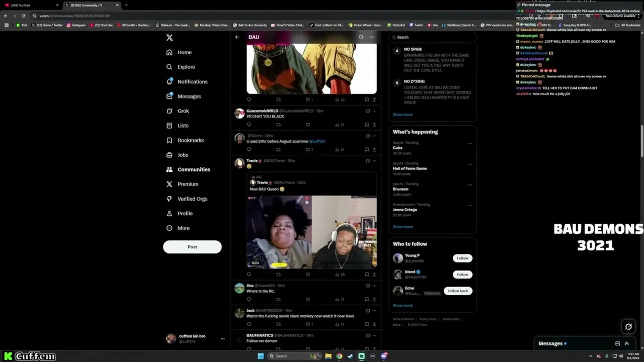644x362 pixels.
Task: Like the "24hr before August" post
Action: tap(308, 149)
